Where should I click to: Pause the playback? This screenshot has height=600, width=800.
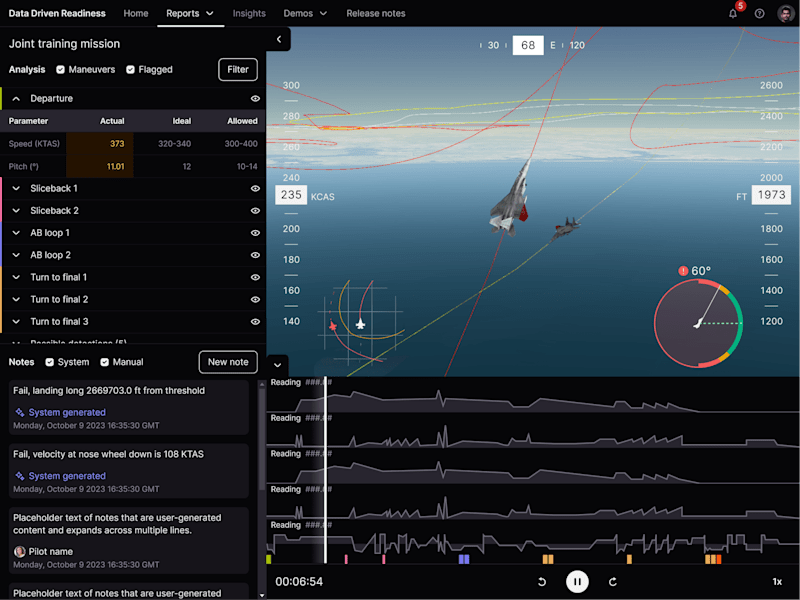pyautogui.click(x=577, y=581)
